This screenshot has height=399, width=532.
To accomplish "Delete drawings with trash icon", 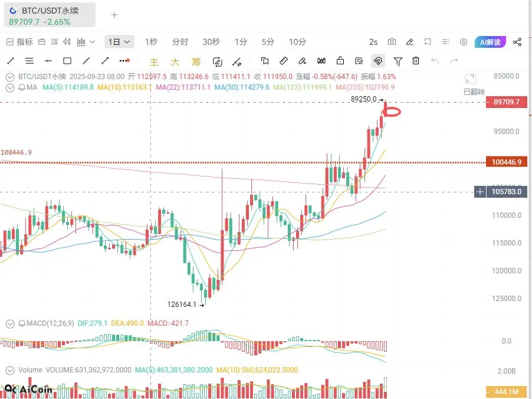I will pyautogui.click(x=416, y=61).
